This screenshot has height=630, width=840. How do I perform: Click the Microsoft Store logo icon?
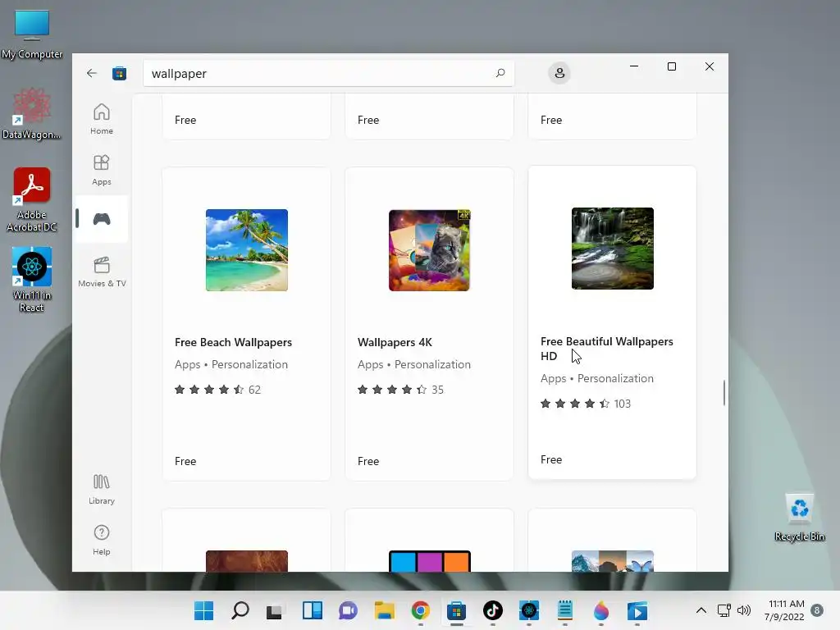coord(119,73)
